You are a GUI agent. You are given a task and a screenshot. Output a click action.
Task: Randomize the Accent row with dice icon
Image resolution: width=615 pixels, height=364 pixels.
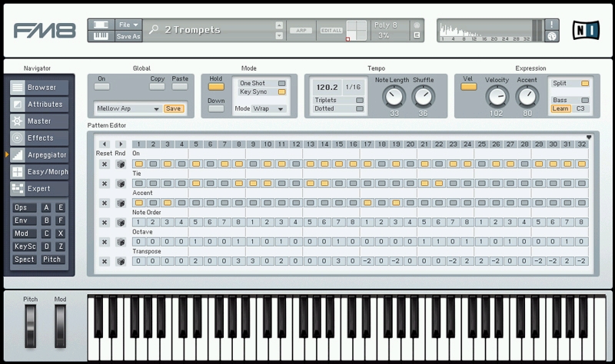pos(121,203)
